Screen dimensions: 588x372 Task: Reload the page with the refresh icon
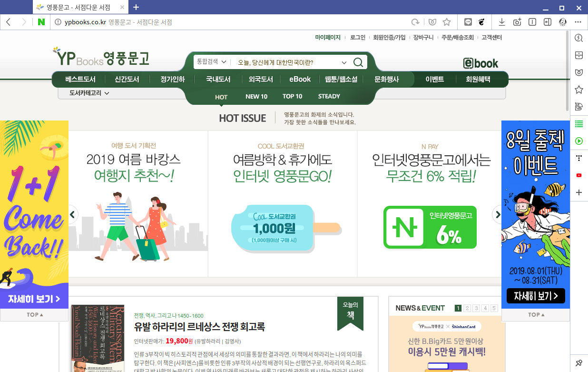pos(415,22)
